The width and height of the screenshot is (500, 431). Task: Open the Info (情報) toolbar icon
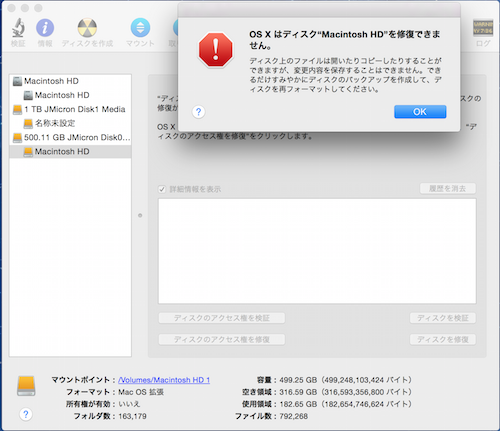[x=45, y=28]
